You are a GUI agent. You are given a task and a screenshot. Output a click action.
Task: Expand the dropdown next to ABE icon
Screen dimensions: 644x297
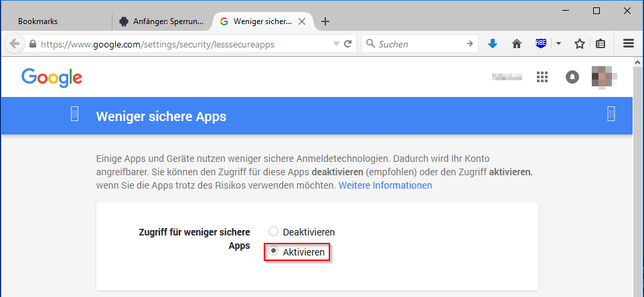click(558, 44)
